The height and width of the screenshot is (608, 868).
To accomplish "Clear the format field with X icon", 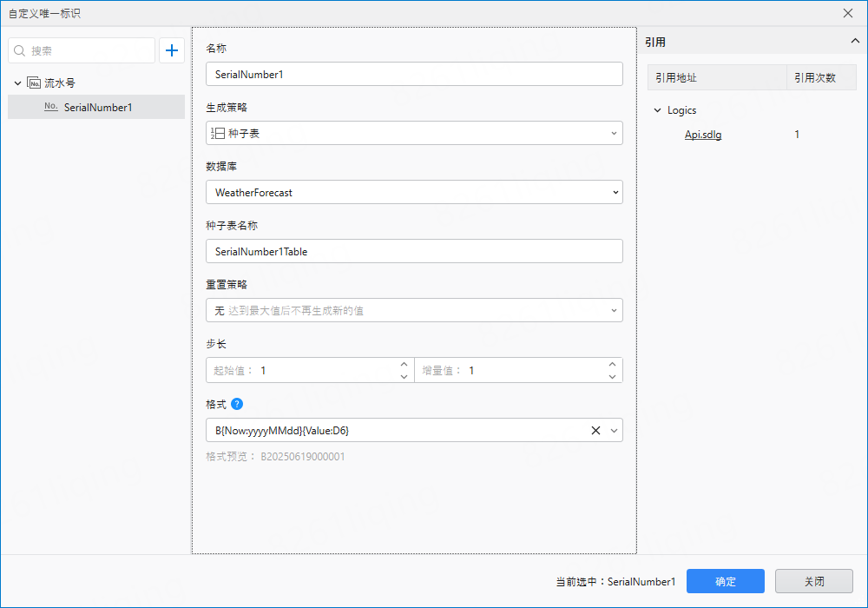I will (595, 430).
